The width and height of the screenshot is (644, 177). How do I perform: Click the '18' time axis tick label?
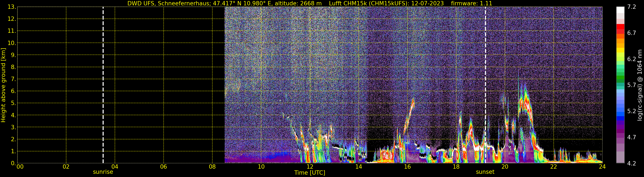(456, 167)
